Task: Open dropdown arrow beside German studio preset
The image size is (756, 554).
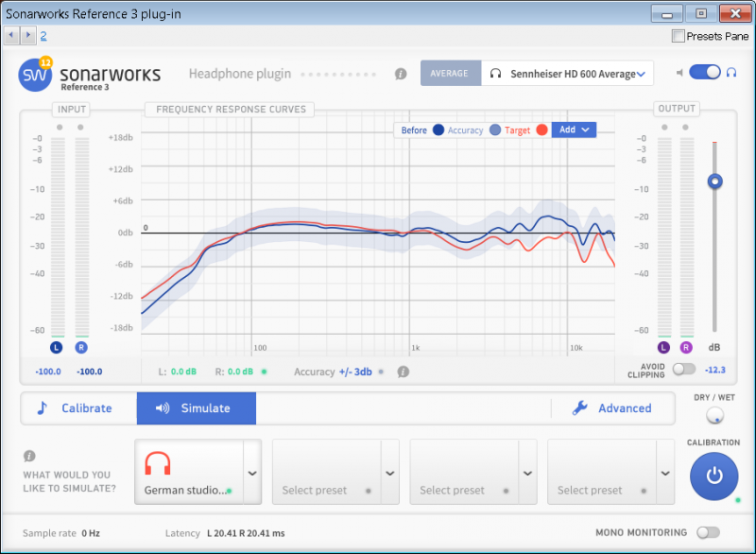Action: 252,473
